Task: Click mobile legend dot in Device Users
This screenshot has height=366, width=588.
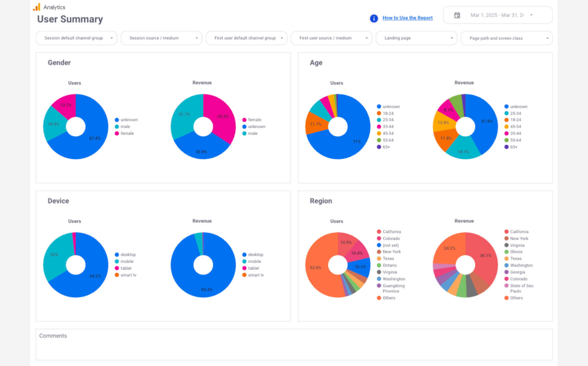Action: point(117,261)
